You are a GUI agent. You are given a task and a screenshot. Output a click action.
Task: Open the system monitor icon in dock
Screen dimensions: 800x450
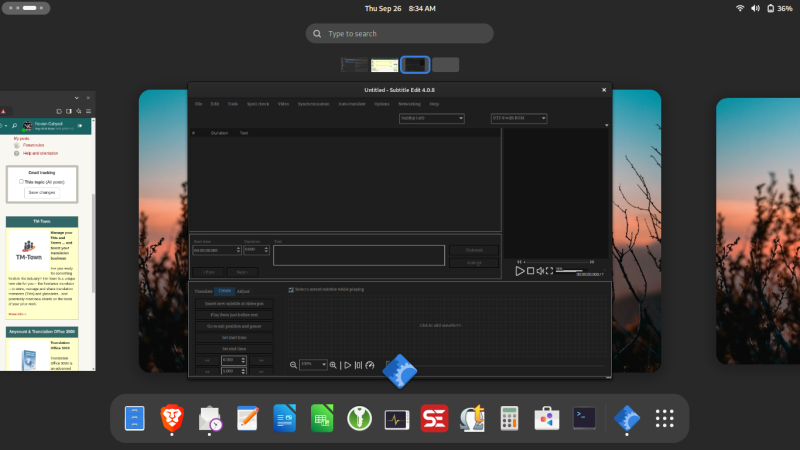[x=397, y=419]
